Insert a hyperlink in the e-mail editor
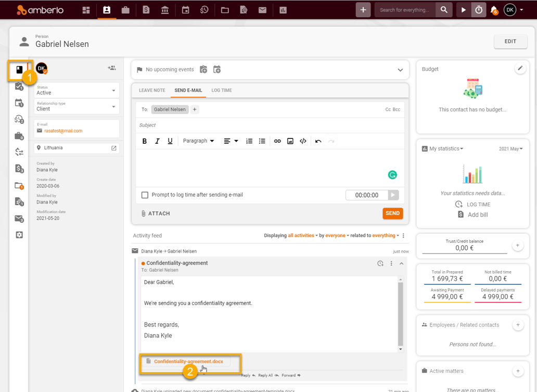 (x=277, y=141)
